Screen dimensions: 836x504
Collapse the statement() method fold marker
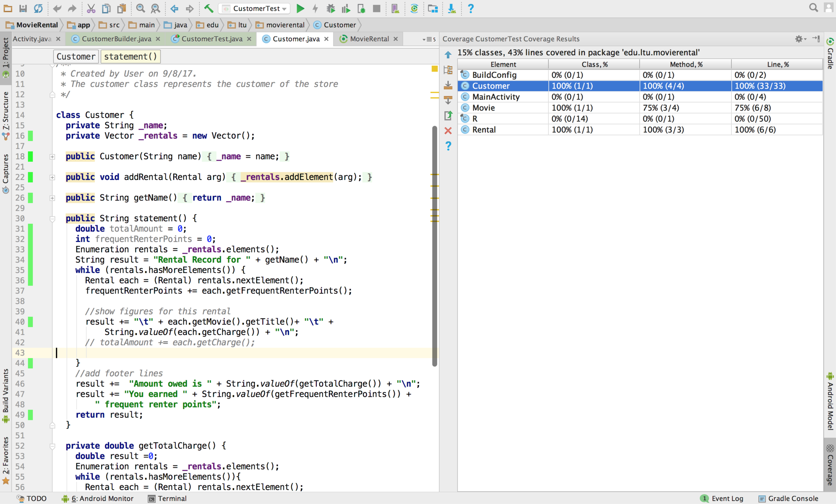tap(52, 219)
